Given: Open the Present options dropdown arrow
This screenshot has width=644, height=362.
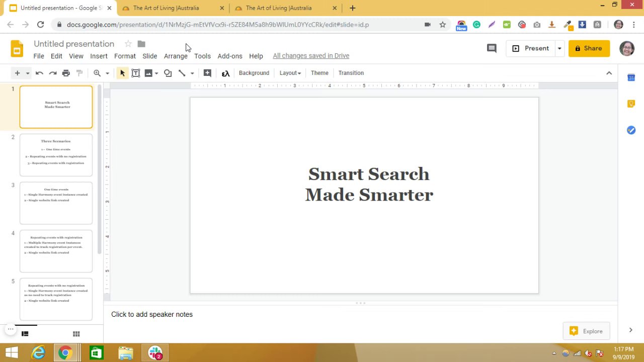Looking at the screenshot, I should pyautogui.click(x=559, y=48).
